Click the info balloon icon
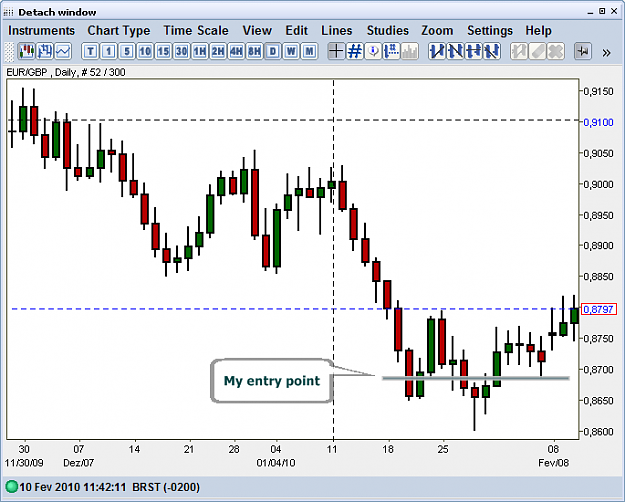Screen dimensions: 625x502 [x=373, y=51]
